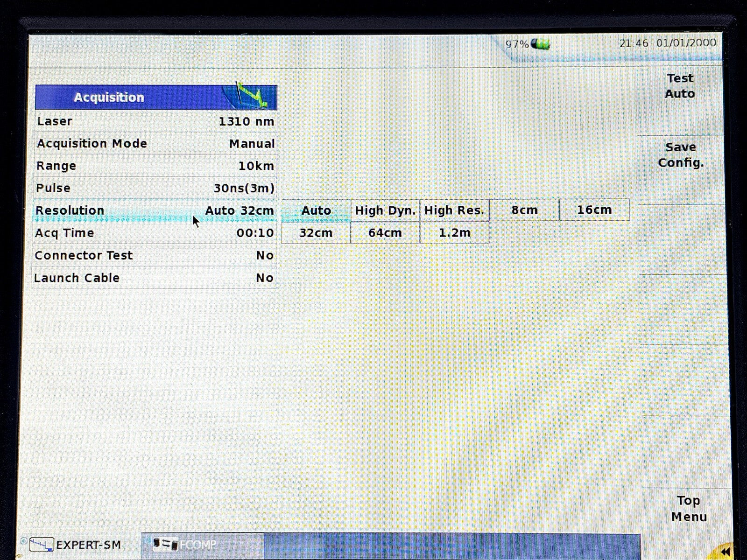Screen dimensions: 747x560
Task: Click the battery status icon
Action: click(x=542, y=44)
